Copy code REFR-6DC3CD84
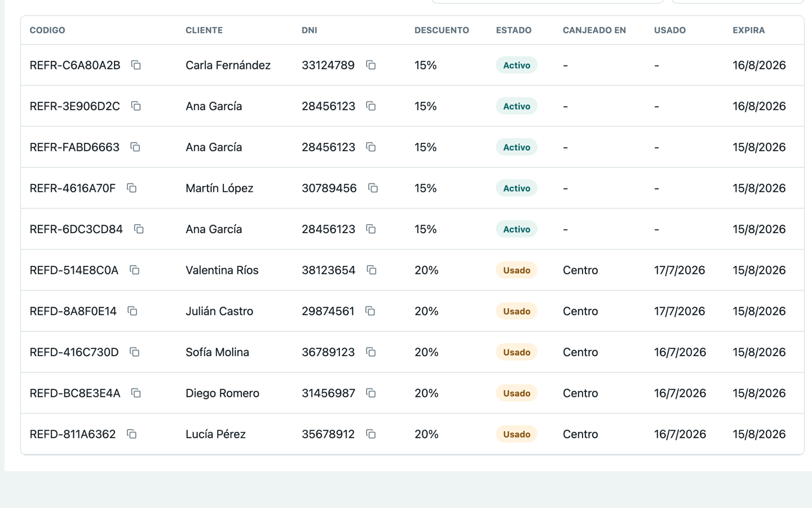812x508 pixels. point(139,229)
